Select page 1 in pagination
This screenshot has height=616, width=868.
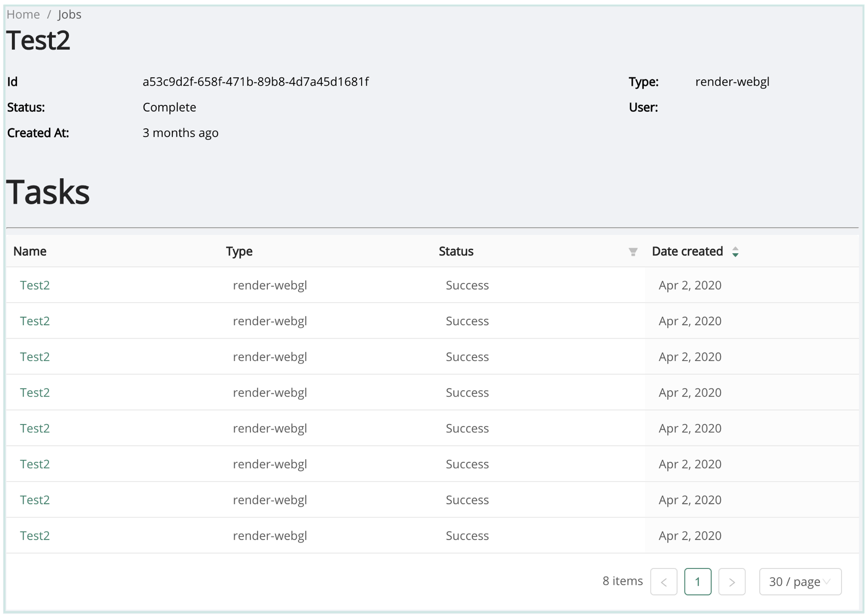[x=697, y=582]
